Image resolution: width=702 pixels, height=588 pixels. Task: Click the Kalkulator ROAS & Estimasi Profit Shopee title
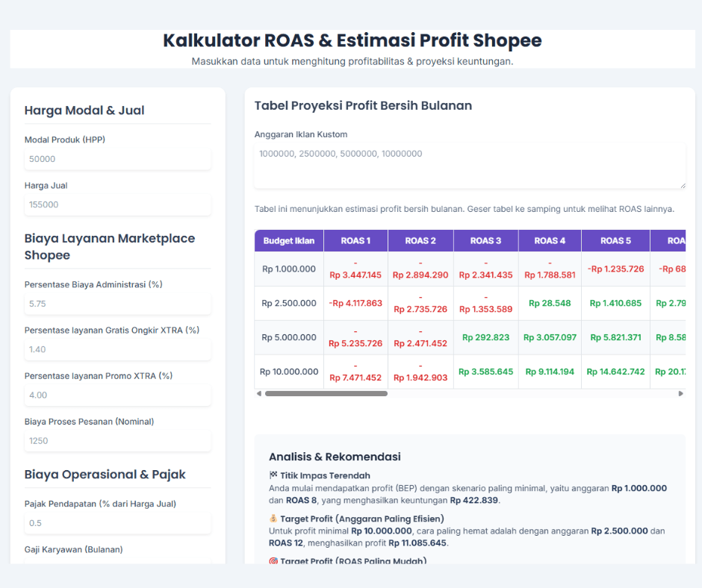coord(352,40)
